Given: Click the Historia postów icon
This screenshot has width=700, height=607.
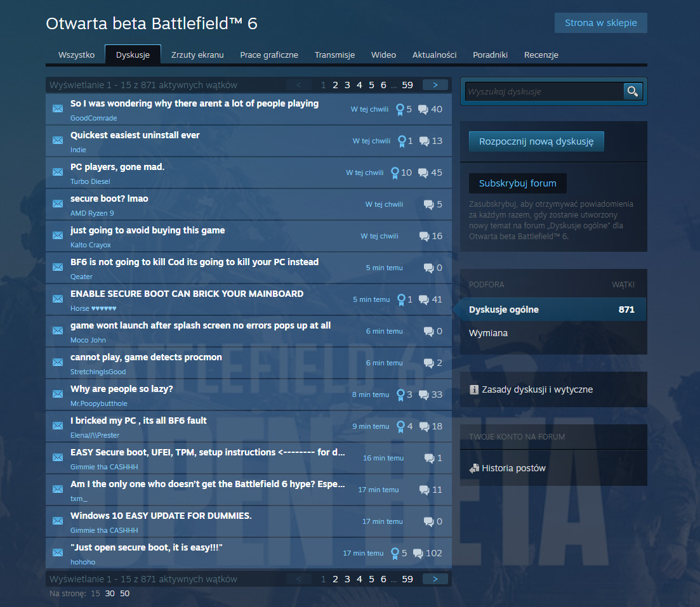Looking at the screenshot, I should pyautogui.click(x=474, y=469).
